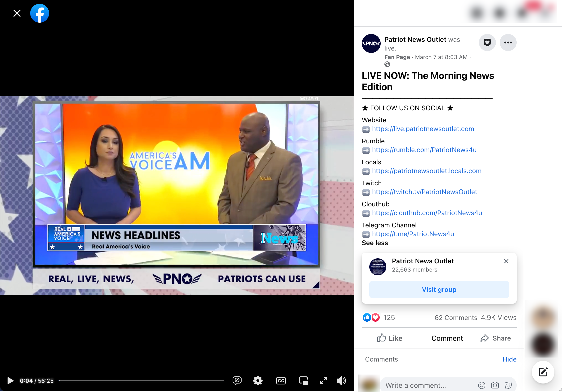
Task: Mute the video volume speaker
Action: pos(341,381)
